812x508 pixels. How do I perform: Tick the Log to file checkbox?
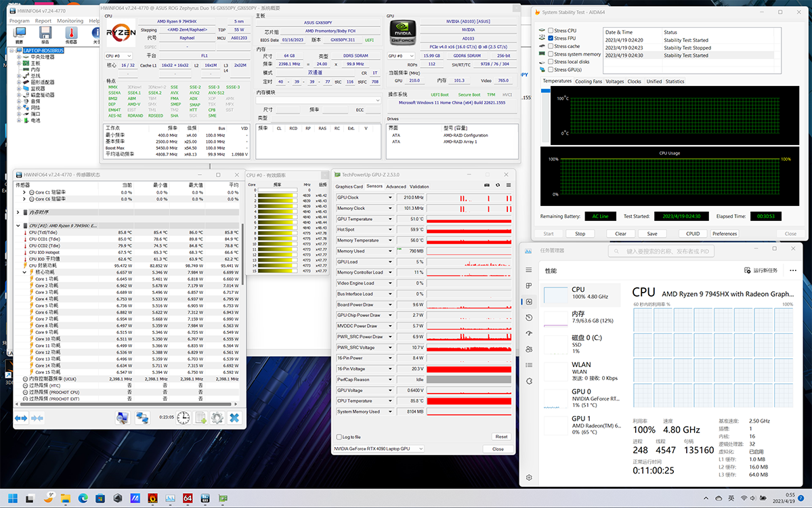coord(339,437)
